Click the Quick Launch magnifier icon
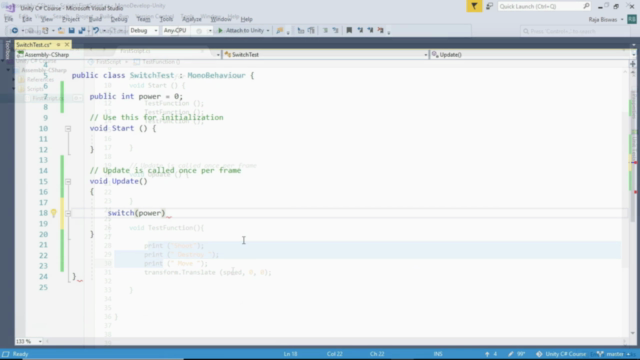Screen dimensions: 640x360 [586, 6]
